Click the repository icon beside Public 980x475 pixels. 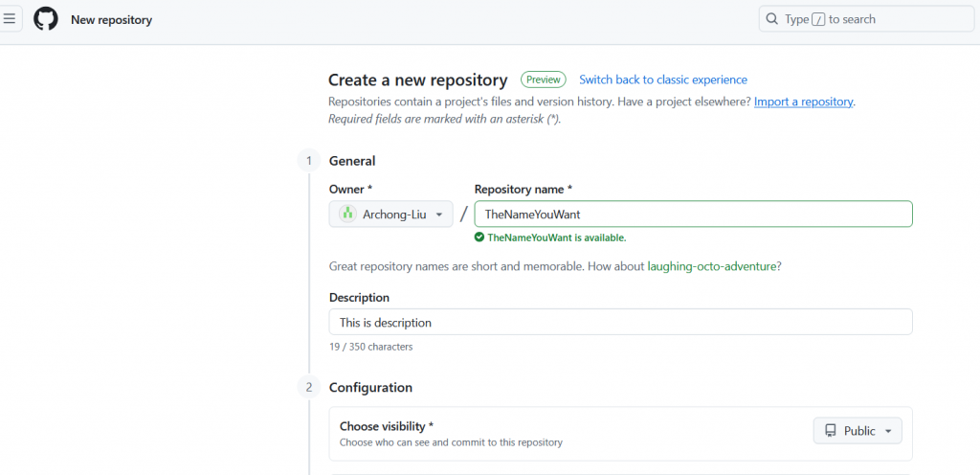pos(831,431)
